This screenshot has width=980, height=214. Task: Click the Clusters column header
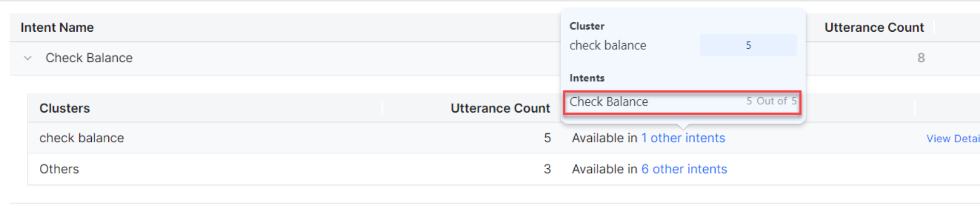click(x=65, y=109)
